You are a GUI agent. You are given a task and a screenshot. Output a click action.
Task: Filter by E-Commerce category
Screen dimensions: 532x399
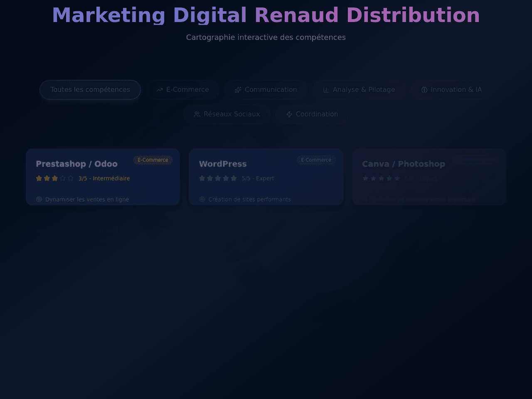(x=182, y=90)
